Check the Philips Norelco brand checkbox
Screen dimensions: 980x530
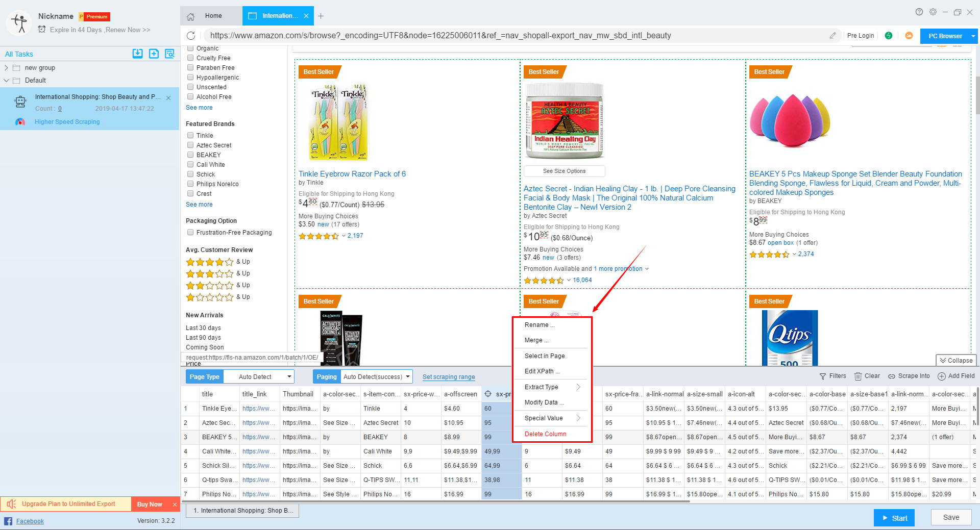point(190,184)
